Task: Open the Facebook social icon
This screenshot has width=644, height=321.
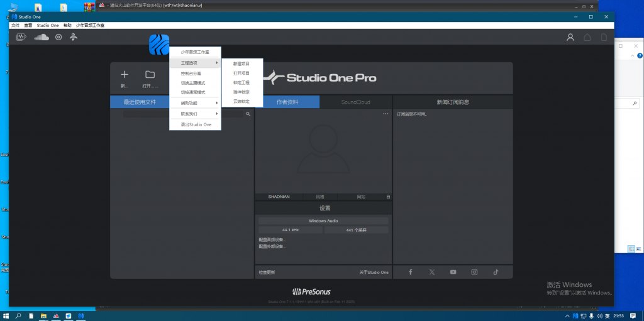Action: 410,272
